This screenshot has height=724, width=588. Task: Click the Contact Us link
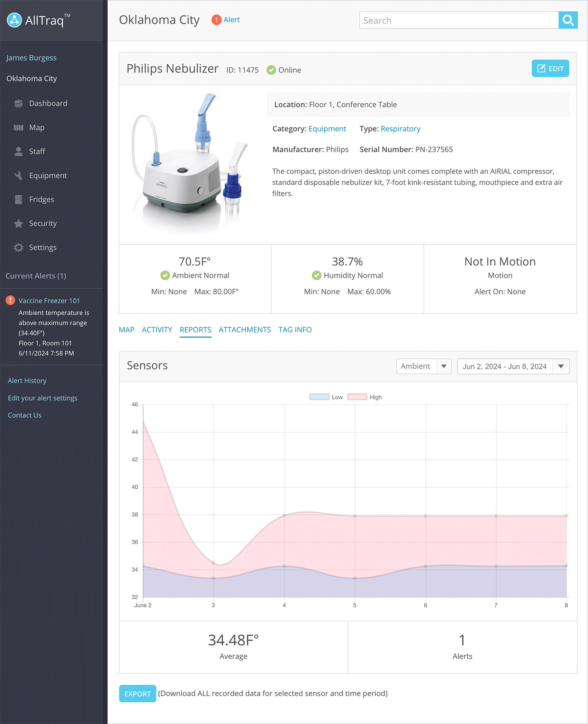(x=25, y=415)
